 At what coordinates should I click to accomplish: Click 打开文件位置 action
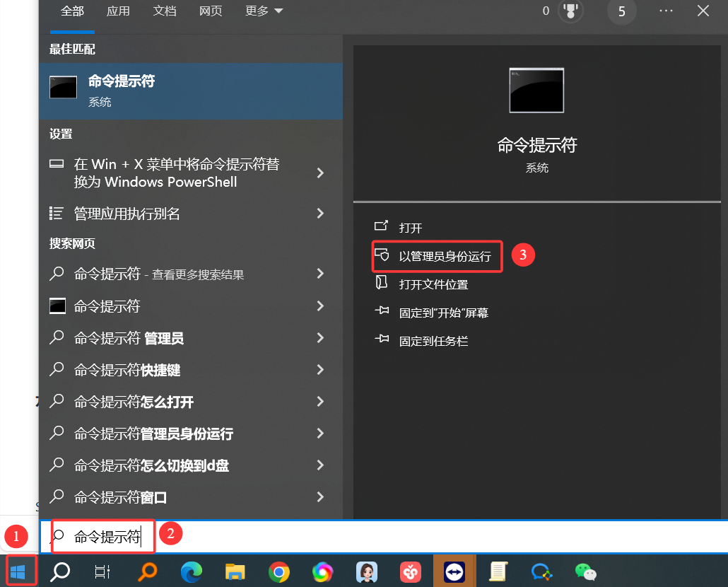pos(433,284)
